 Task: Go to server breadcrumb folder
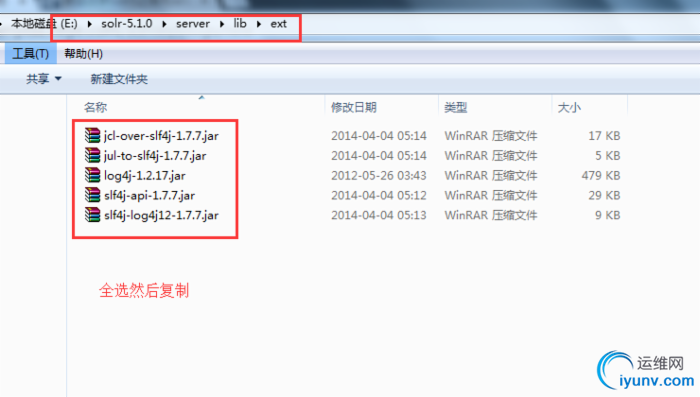click(x=193, y=24)
